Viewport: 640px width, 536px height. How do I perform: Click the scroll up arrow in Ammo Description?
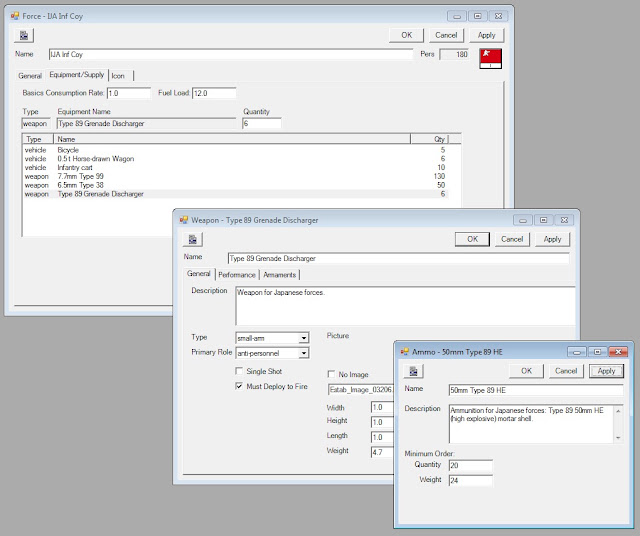click(618, 410)
